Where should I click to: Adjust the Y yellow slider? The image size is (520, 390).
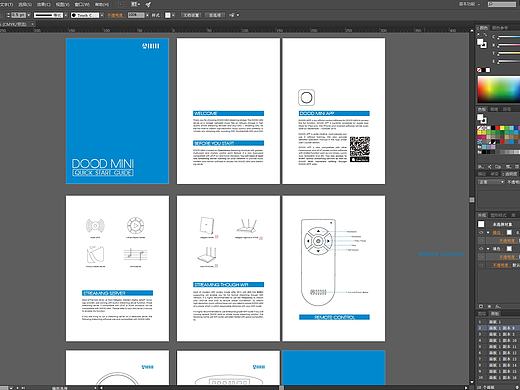509,53
